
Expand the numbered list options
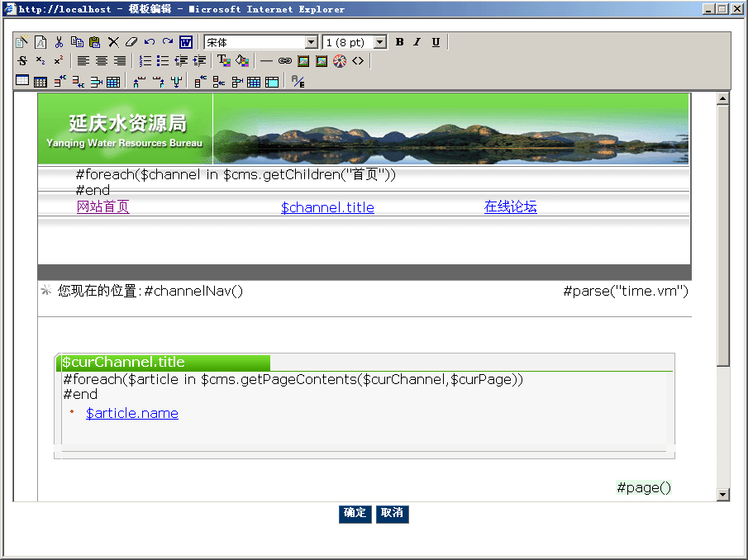coord(144,60)
